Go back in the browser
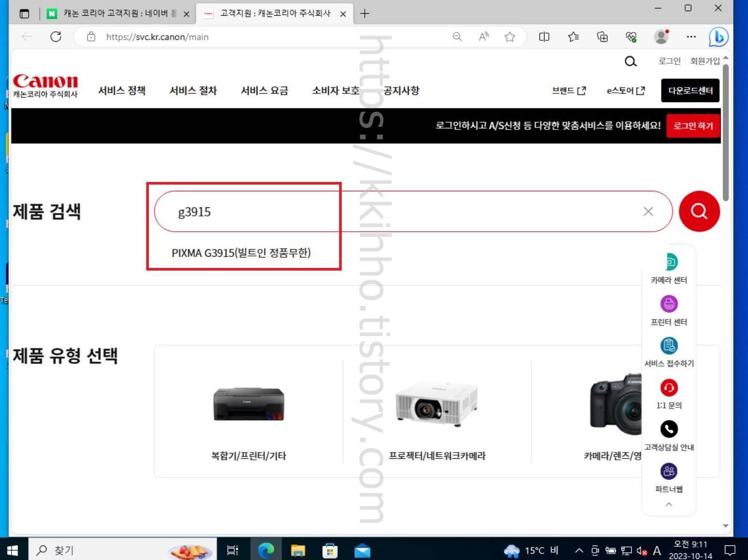Viewport: 748px width, 560px height. [x=27, y=37]
